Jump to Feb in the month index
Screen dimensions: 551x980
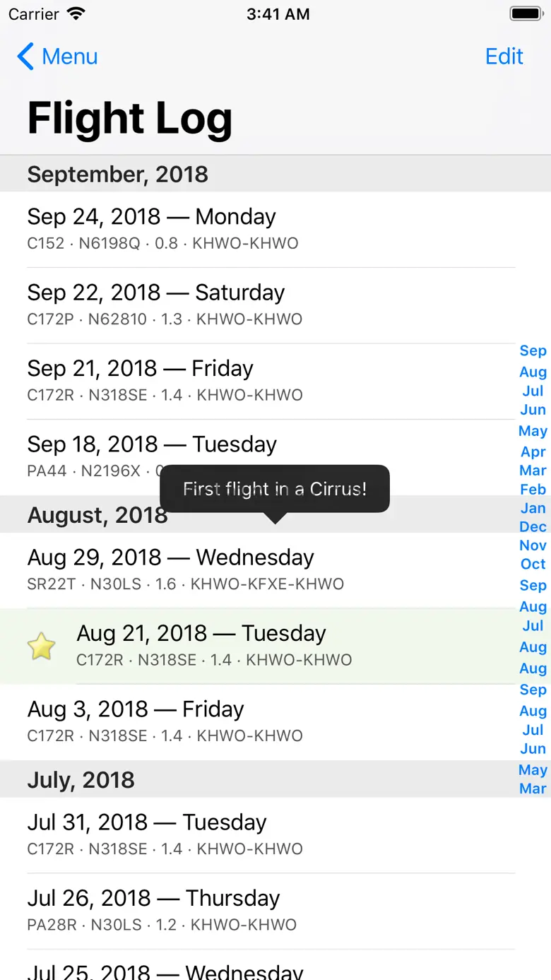tap(533, 489)
